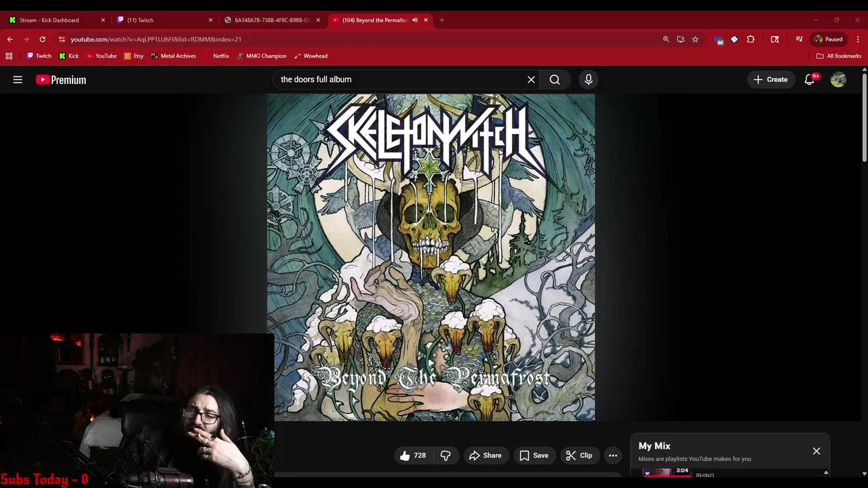Viewport: 868px width, 488px height.
Task: View site information icon in address bar
Action: 62,39
